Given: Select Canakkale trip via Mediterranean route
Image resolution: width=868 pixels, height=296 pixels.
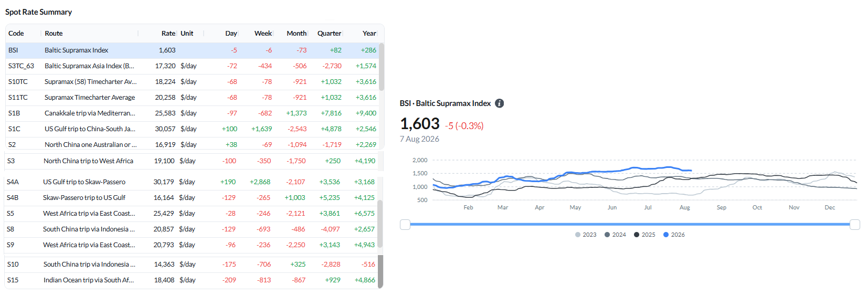Looking at the screenshot, I should [x=90, y=113].
